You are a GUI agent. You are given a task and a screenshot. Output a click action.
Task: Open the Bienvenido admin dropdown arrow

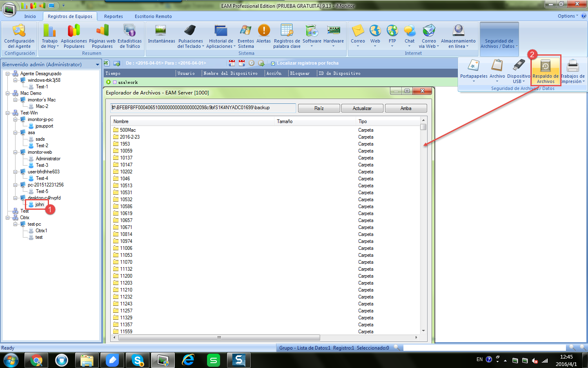click(x=97, y=65)
